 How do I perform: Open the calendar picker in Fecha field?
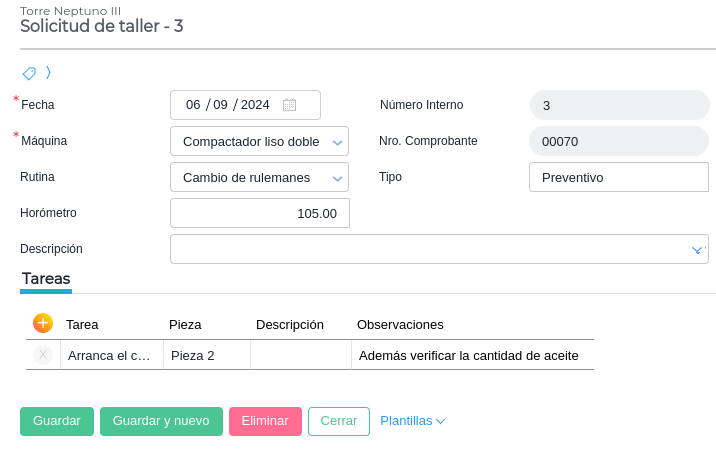(289, 105)
